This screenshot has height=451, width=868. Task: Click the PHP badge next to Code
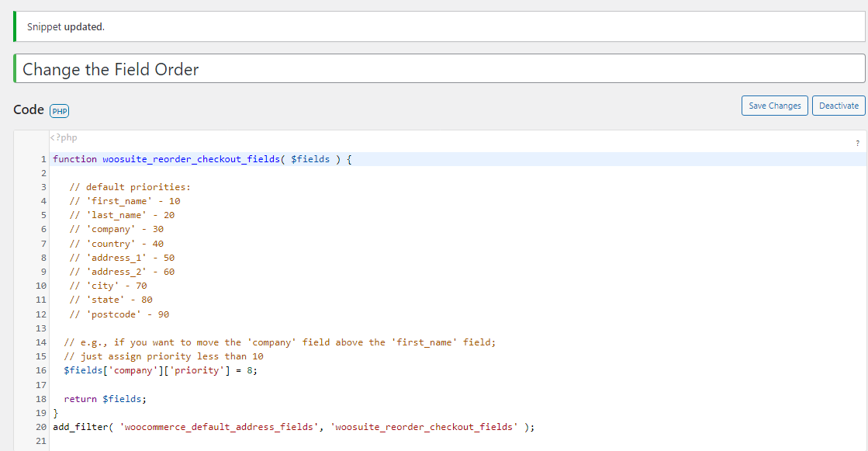coord(59,111)
